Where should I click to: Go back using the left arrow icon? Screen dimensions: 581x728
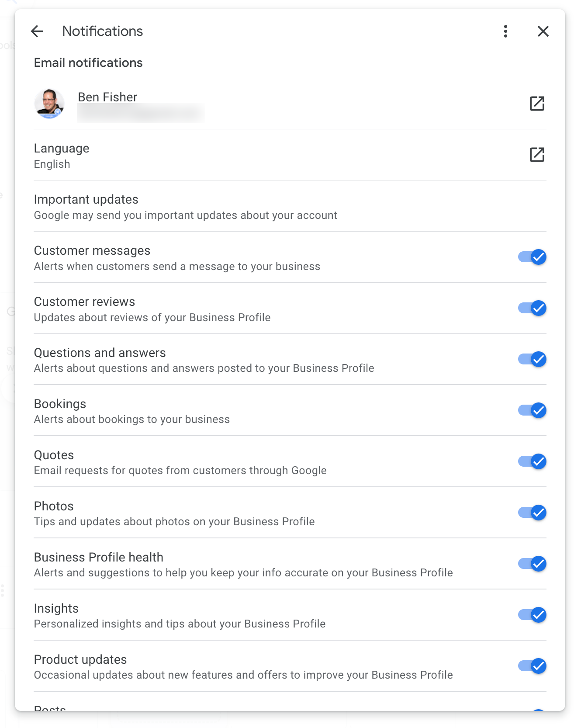tap(37, 31)
